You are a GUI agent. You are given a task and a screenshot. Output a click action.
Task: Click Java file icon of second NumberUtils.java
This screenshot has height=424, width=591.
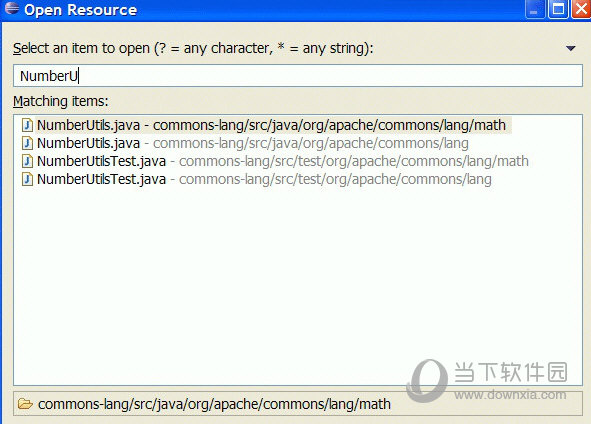tap(27, 143)
